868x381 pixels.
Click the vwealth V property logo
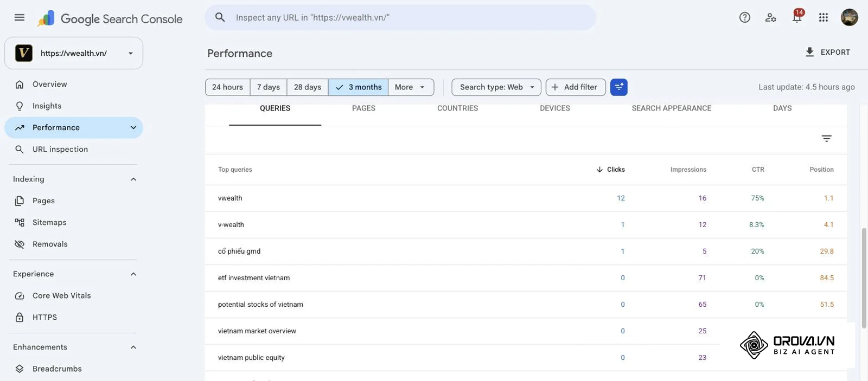[x=23, y=53]
